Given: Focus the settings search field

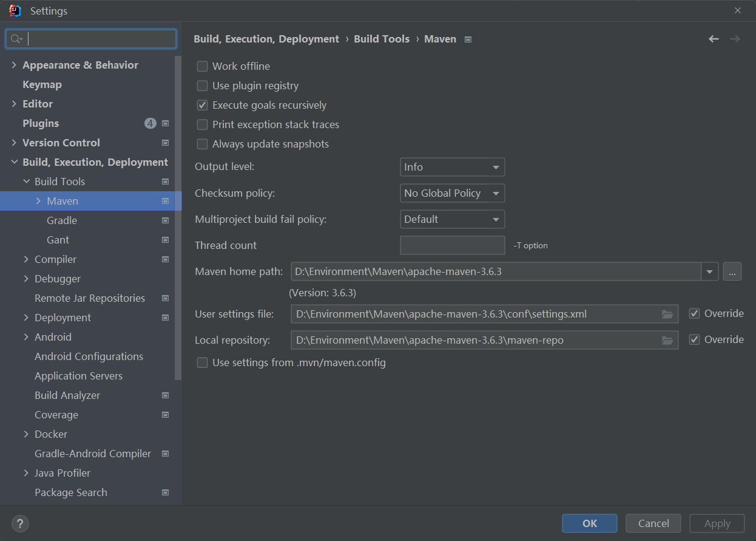Looking at the screenshot, I should click(91, 39).
